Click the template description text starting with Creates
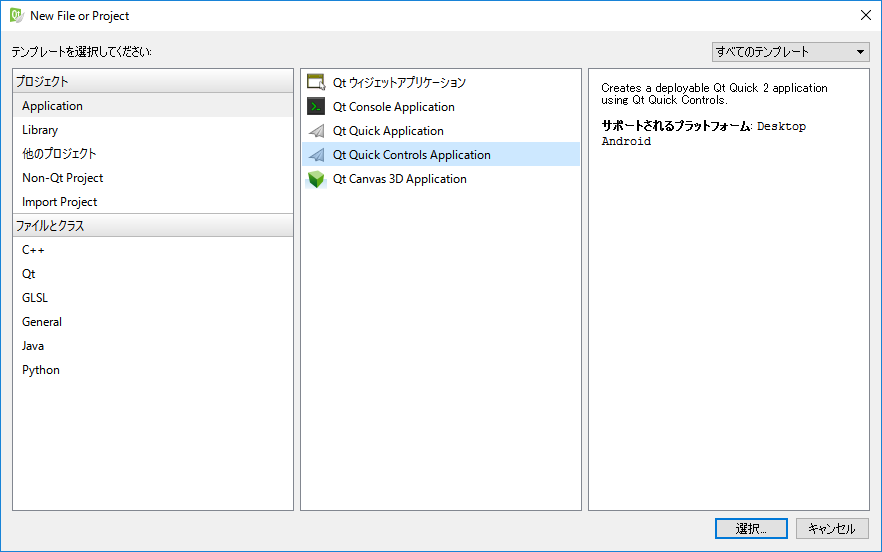 (714, 94)
